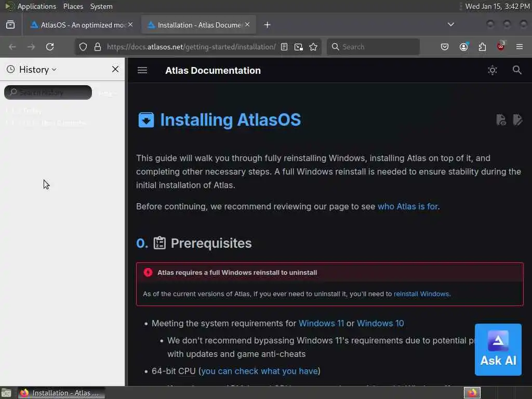The width and height of the screenshot is (532, 399).
Task: Open the Windows 10 requirements link
Action: (x=380, y=323)
